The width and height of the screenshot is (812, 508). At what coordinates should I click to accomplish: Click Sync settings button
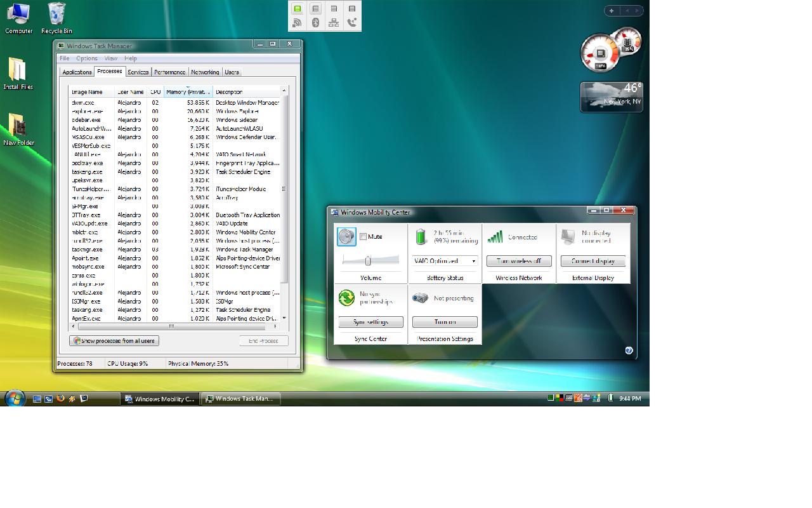[x=370, y=322]
